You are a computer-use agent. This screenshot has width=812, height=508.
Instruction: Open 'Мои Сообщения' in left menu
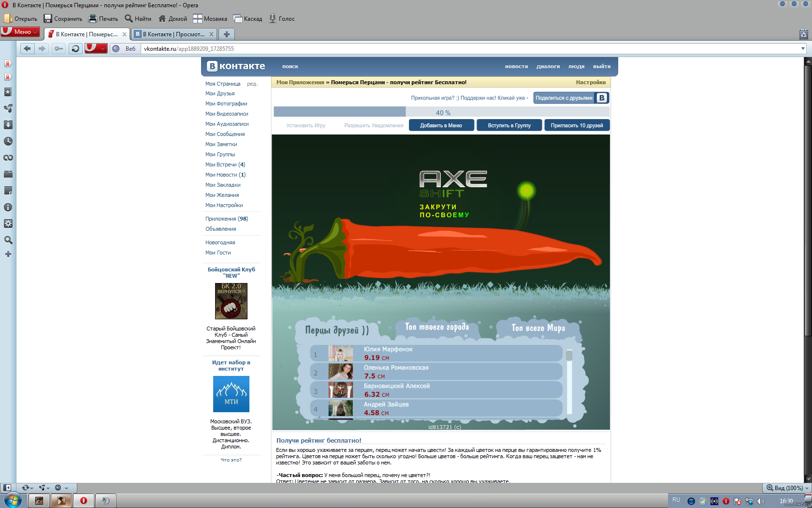[x=225, y=134]
